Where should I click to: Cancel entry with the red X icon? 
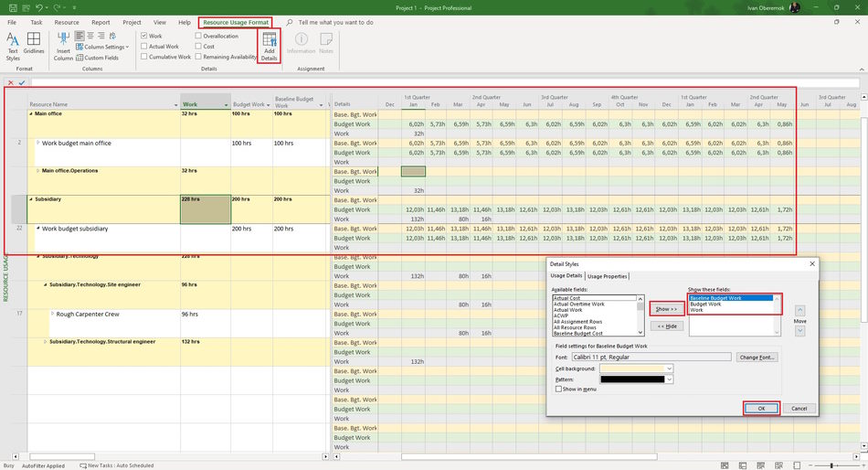coord(11,82)
